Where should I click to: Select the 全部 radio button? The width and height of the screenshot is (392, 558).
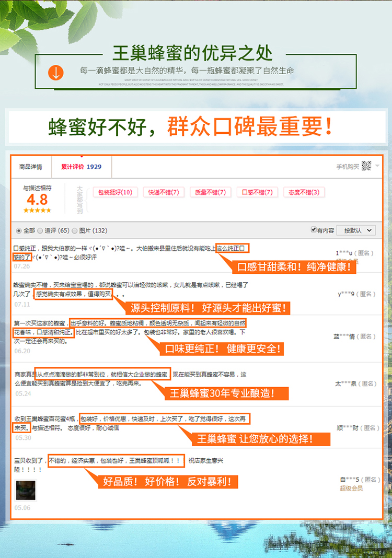point(19,230)
